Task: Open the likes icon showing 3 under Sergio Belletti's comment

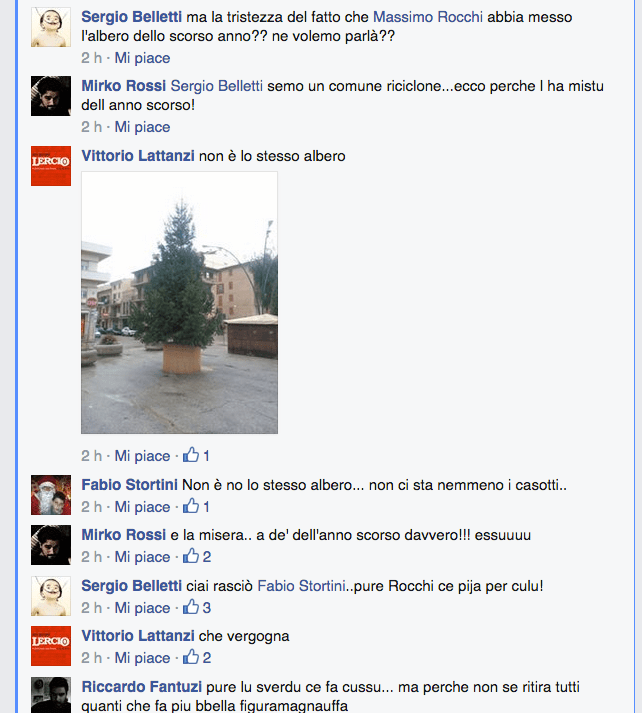Action: 191,607
